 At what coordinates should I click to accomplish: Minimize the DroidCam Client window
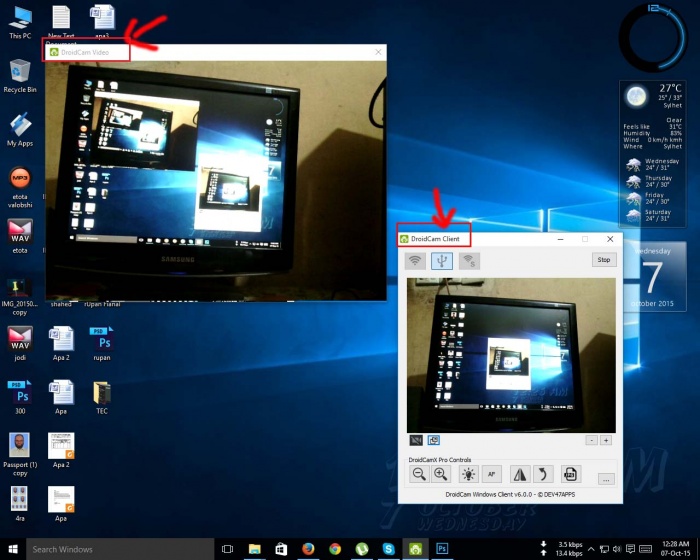pyautogui.click(x=560, y=239)
